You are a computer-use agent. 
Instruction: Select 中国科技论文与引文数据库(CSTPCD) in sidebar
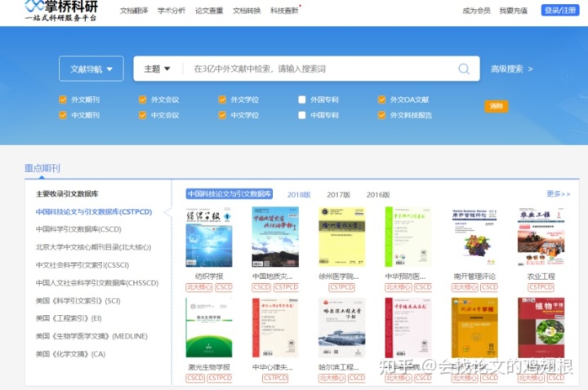pyautogui.click(x=94, y=211)
